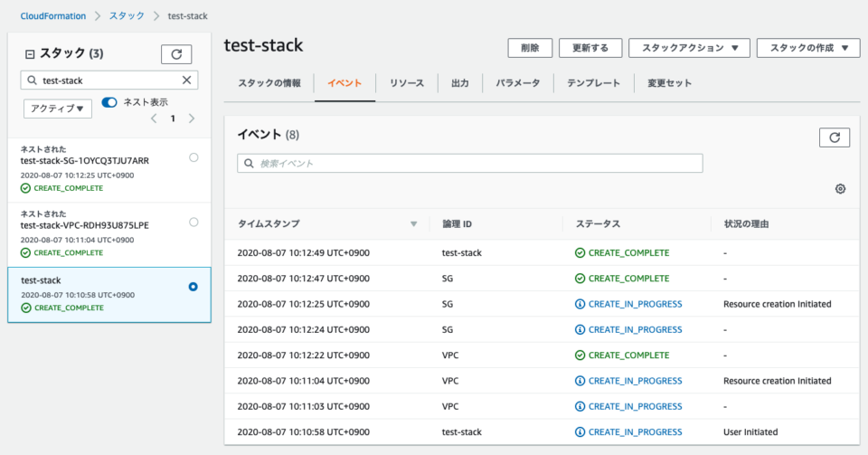Sort by timestamp column arrow

click(413, 224)
